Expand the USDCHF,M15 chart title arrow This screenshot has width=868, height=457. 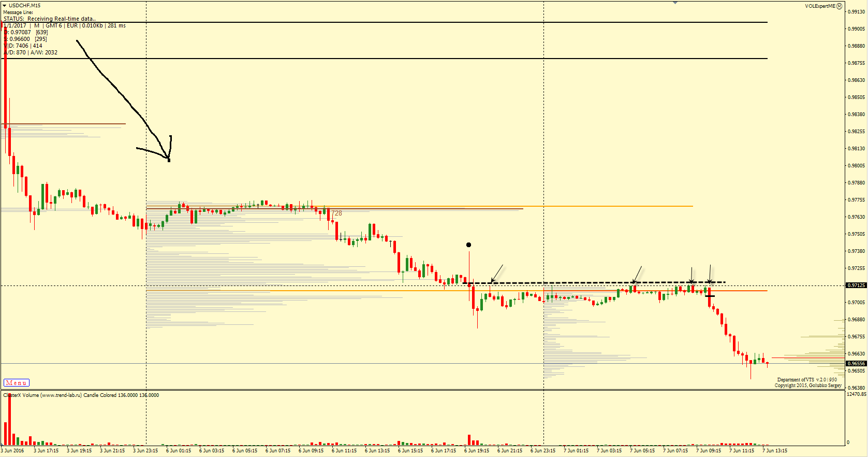[x=4, y=6]
